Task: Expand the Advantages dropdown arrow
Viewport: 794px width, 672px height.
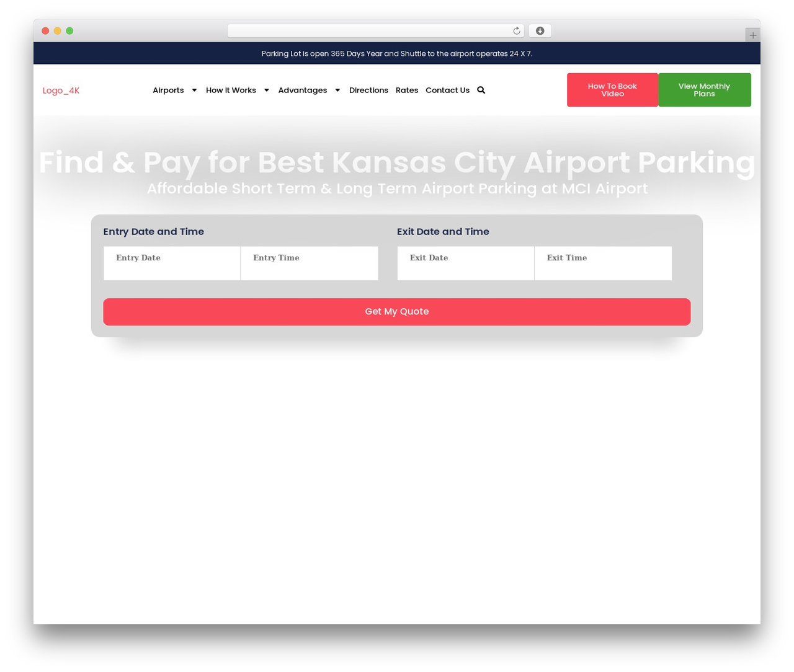Action: tap(337, 91)
